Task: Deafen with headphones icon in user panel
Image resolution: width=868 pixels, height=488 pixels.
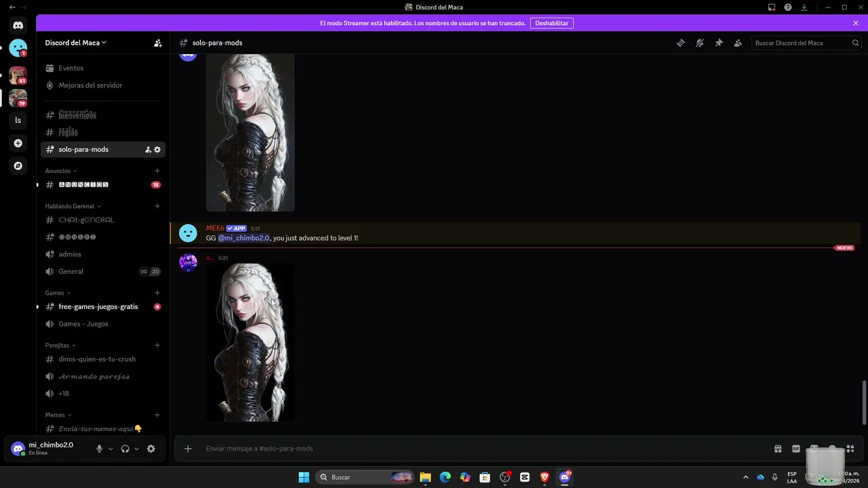Action: coord(125,449)
